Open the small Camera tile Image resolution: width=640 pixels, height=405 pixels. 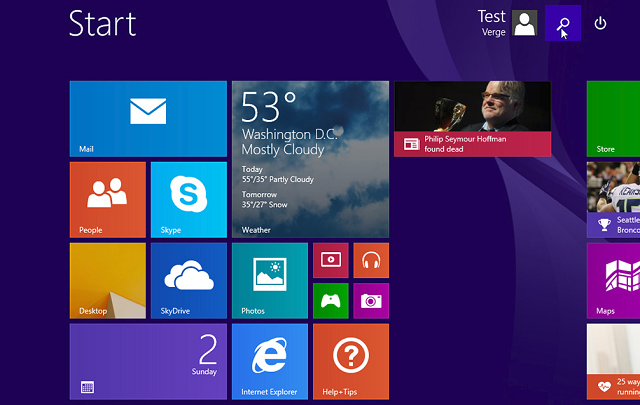pyautogui.click(x=371, y=301)
